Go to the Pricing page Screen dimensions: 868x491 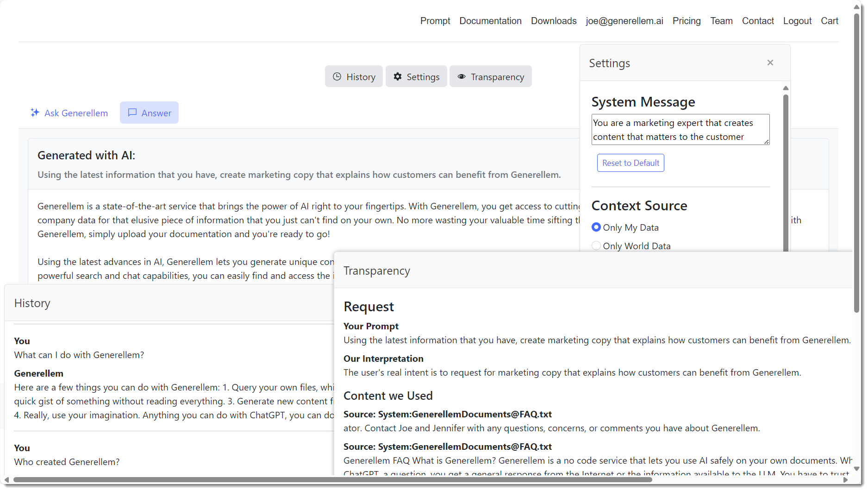[x=686, y=21]
